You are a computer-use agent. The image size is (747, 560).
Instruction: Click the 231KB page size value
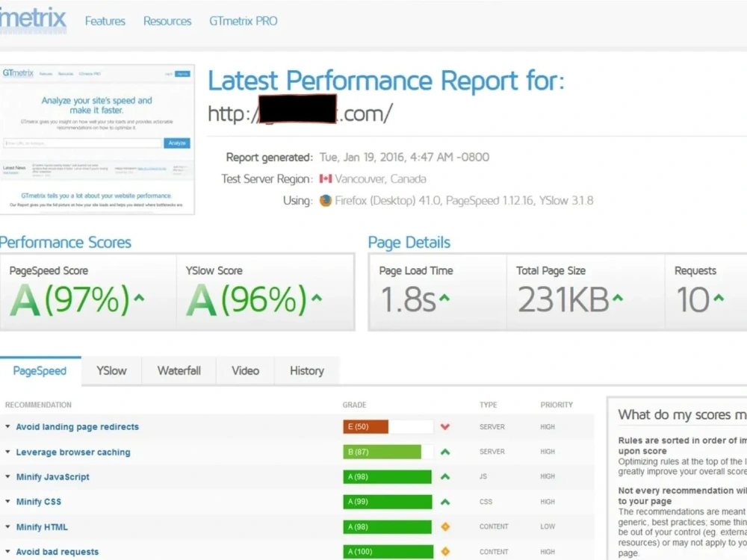(563, 299)
